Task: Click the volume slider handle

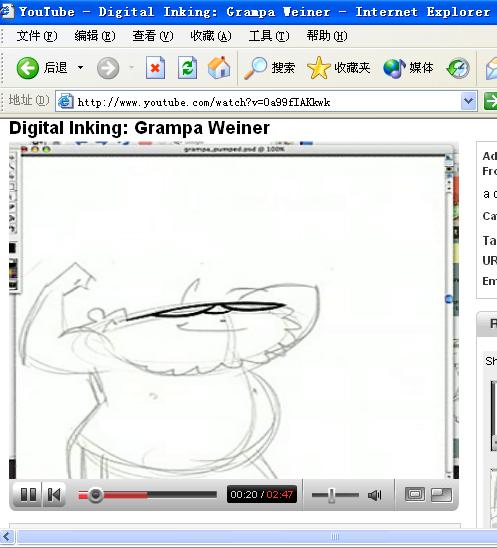Action: pyautogui.click(x=331, y=495)
